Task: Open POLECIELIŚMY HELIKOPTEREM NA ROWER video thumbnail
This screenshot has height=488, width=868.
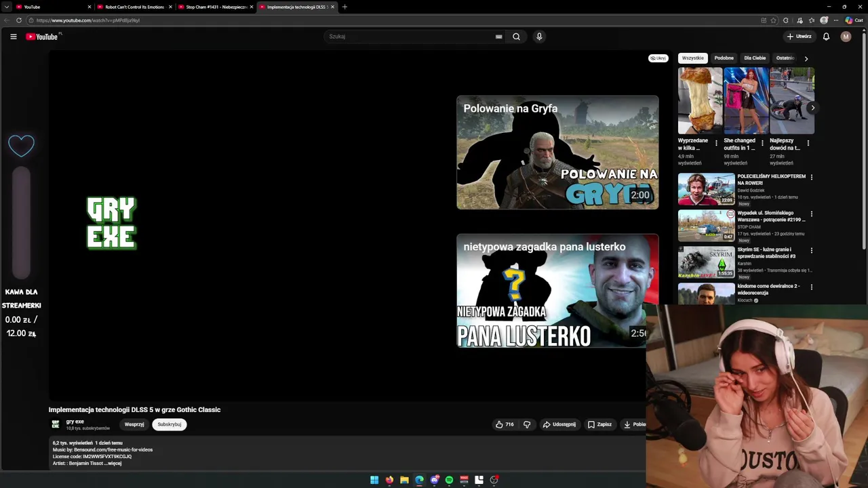Action: click(x=706, y=189)
